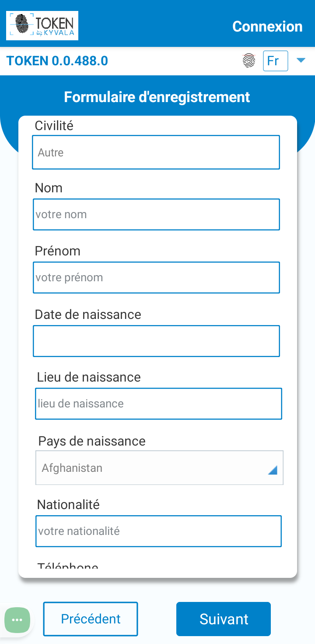Focus the Nom input field
The height and width of the screenshot is (644, 315).
tap(156, 215)
